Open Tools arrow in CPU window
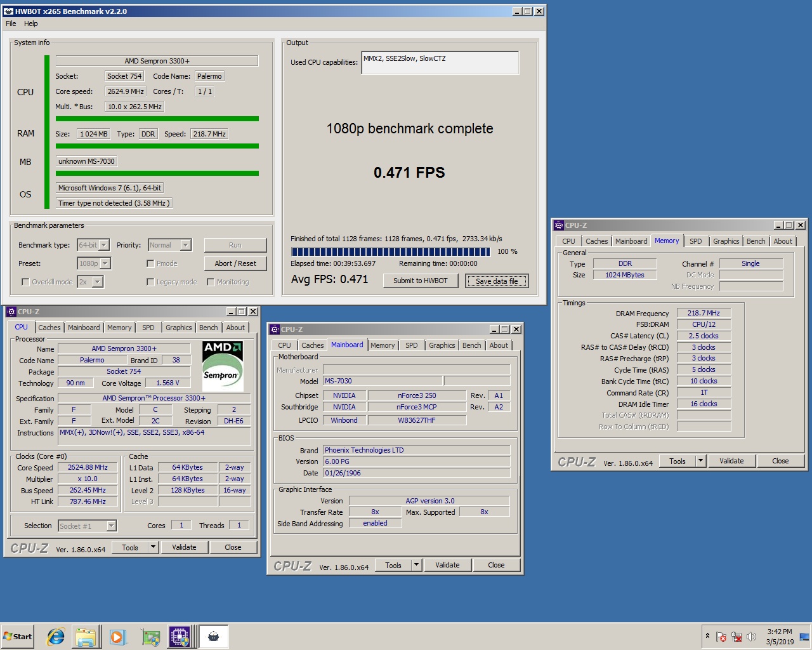This screenshot has width=812, height=650. click(153, 547)
